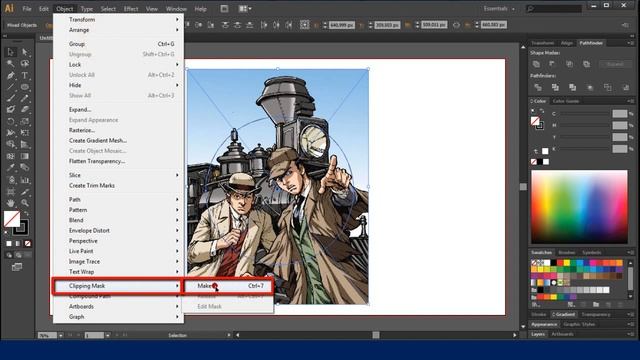The width and height of the screenshot is (640, 360).
Task: Select the Line Segment tool
Action: point(11,87)
